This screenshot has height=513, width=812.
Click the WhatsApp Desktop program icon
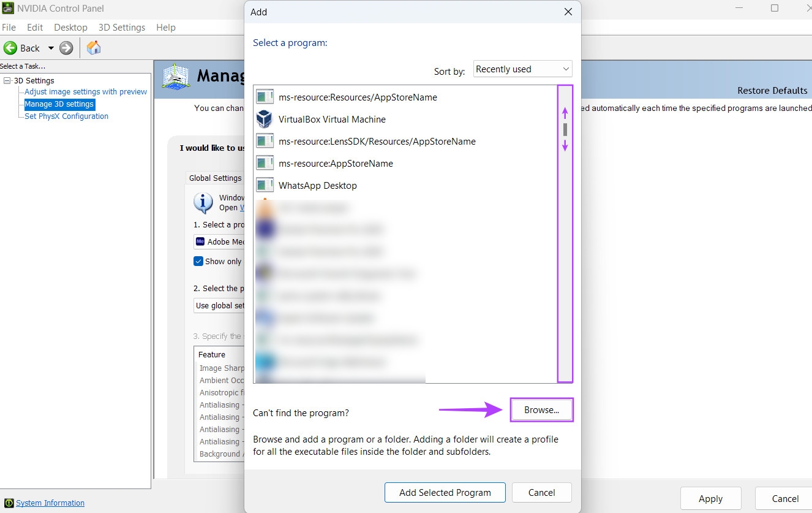pyautogui.click(x=265, y=185)
